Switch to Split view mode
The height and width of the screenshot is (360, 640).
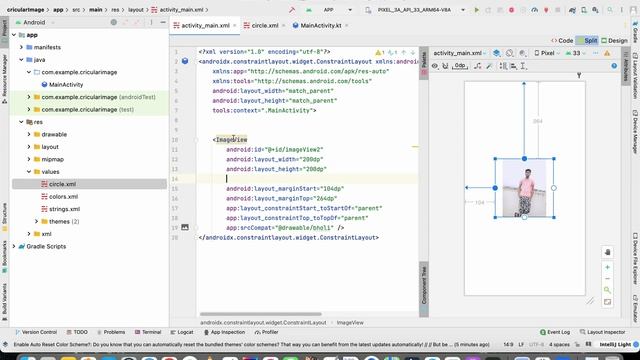[x=587, y=40]
